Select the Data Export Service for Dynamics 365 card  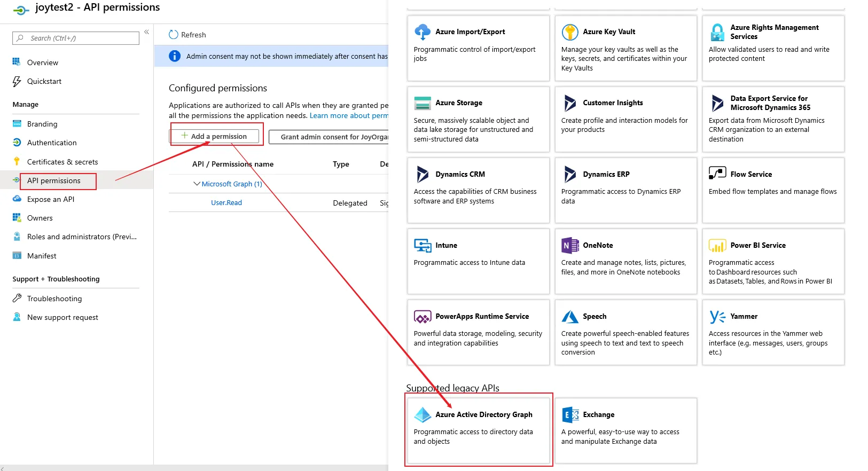(773, 119)
